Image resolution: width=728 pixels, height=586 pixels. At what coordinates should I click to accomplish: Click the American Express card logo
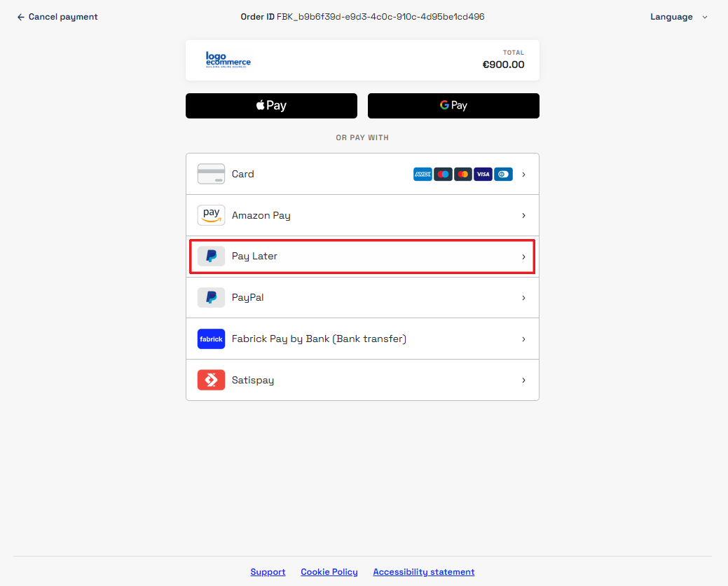[x=423, y=174]
